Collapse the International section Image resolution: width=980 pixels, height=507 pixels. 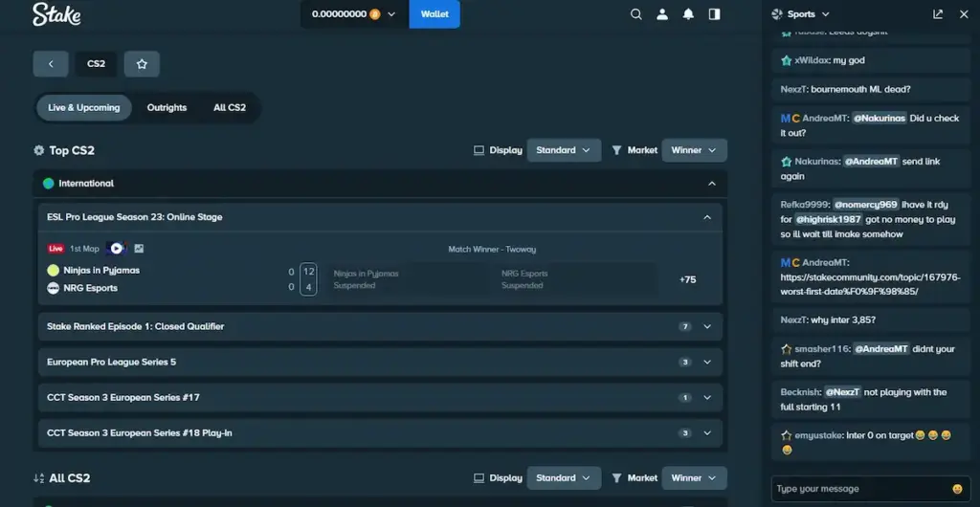coord(711,184)
